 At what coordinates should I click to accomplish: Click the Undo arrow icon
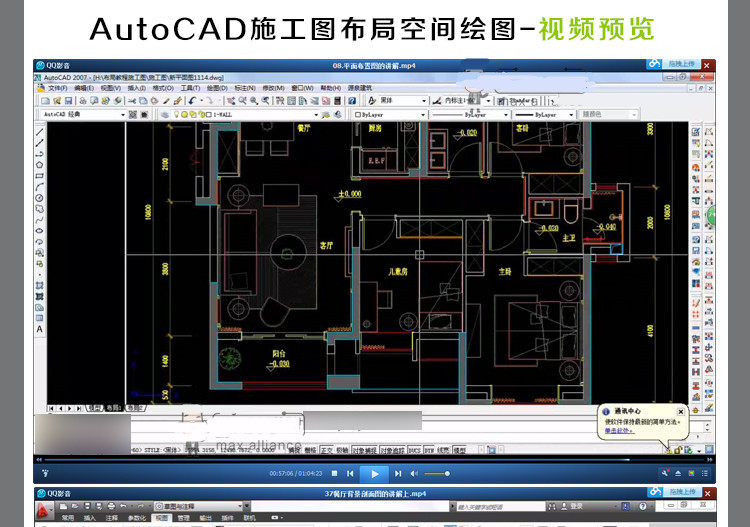tap(192, 101)
